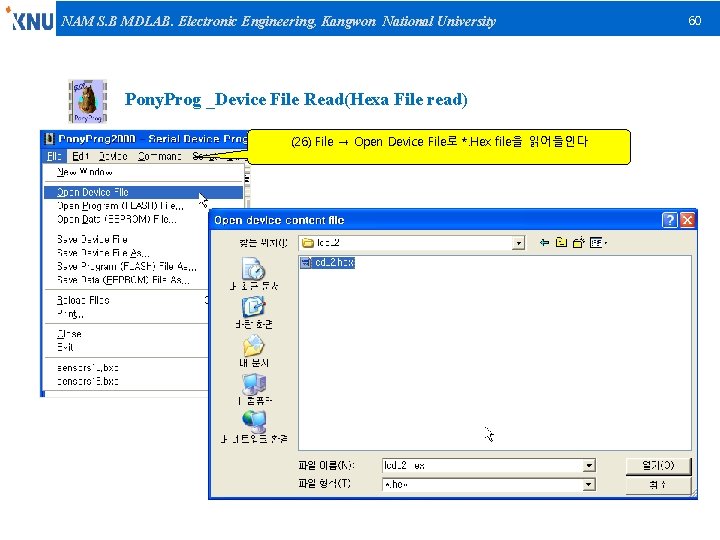
Task: Choose New Window from the File menu
Action: point(84,172)
